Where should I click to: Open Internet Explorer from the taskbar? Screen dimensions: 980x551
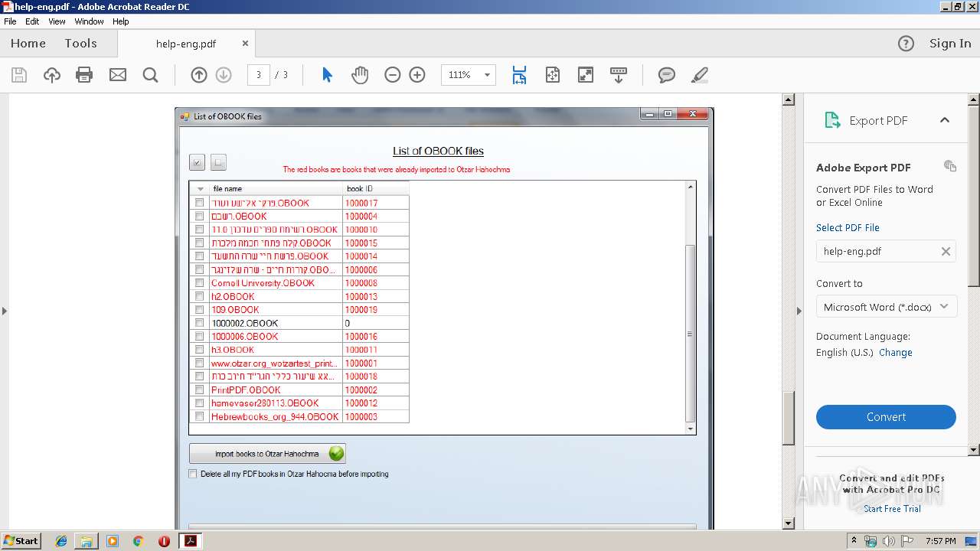tap(61, 541)
